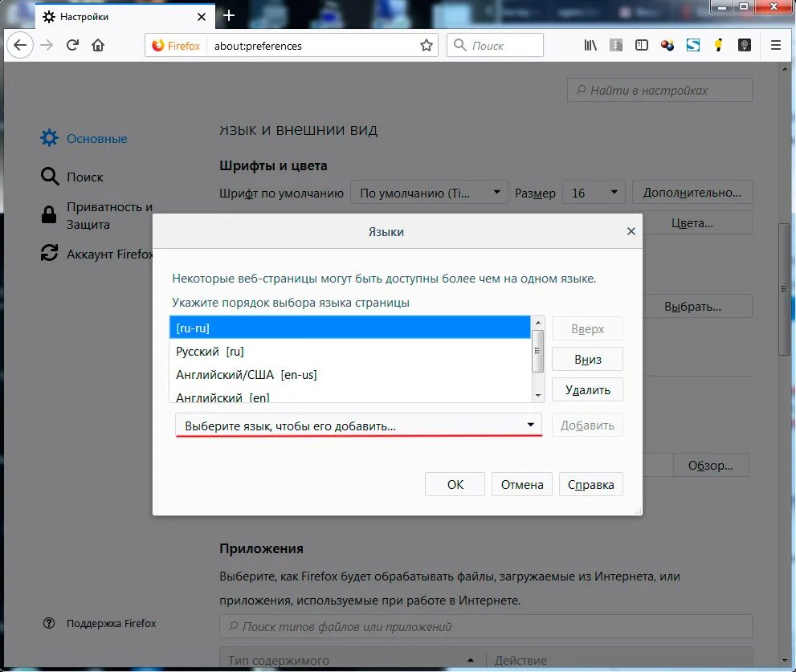Click the Вверх button

pos(587,329)
